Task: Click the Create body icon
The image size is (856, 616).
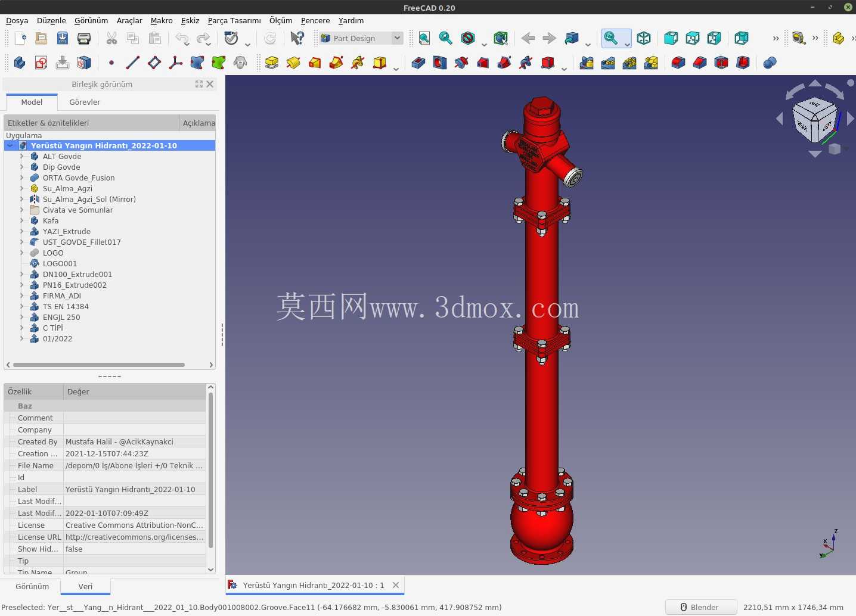Action: [20, 63]
